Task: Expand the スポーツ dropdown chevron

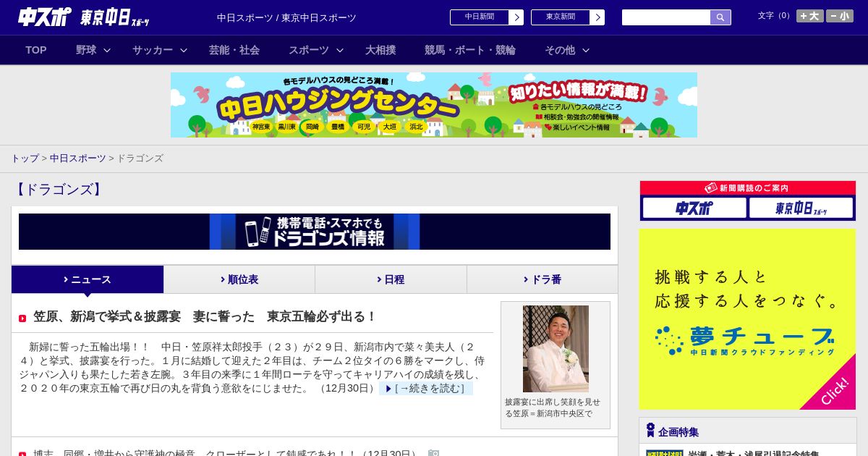Action: coord(340,51)
